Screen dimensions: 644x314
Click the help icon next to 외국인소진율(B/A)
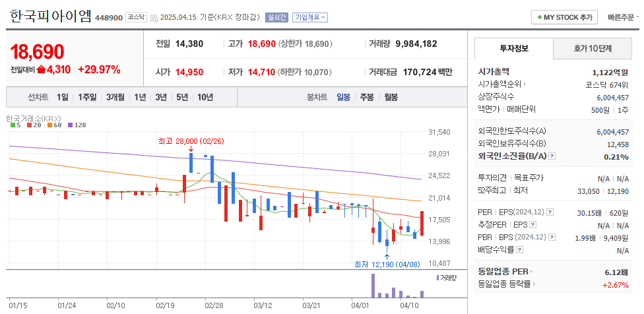point(552,156)
